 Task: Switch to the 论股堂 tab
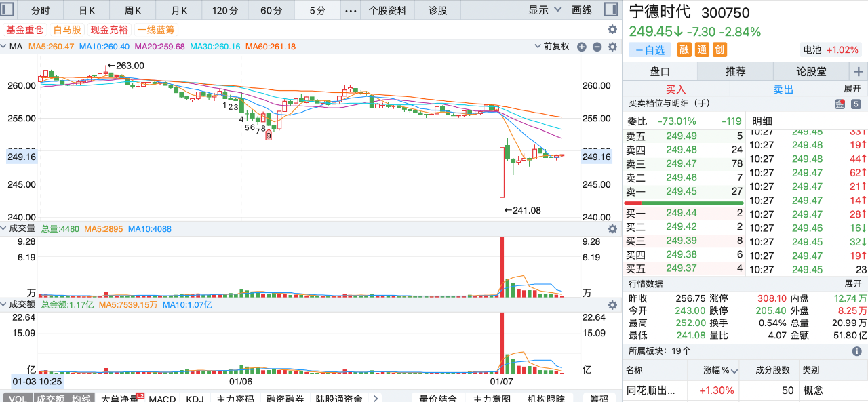click(x=810, y=72)
